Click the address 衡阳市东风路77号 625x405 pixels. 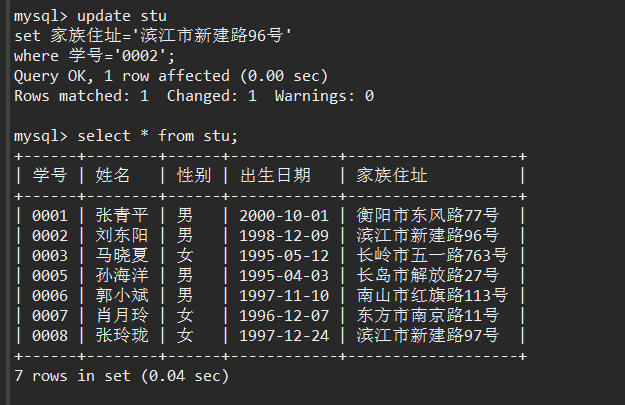click(427, 215)
